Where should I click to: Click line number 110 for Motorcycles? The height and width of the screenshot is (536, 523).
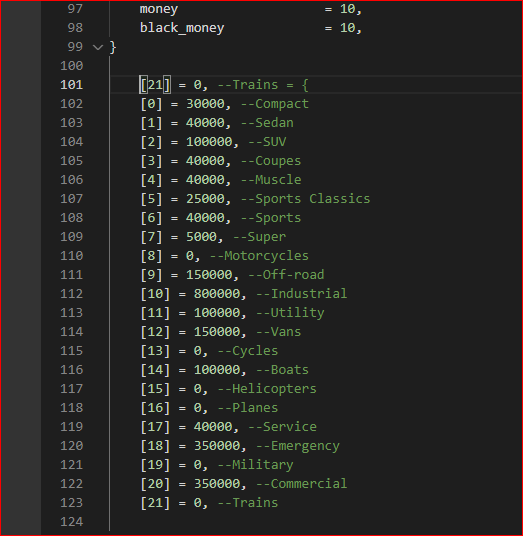[x=71, y=256]
